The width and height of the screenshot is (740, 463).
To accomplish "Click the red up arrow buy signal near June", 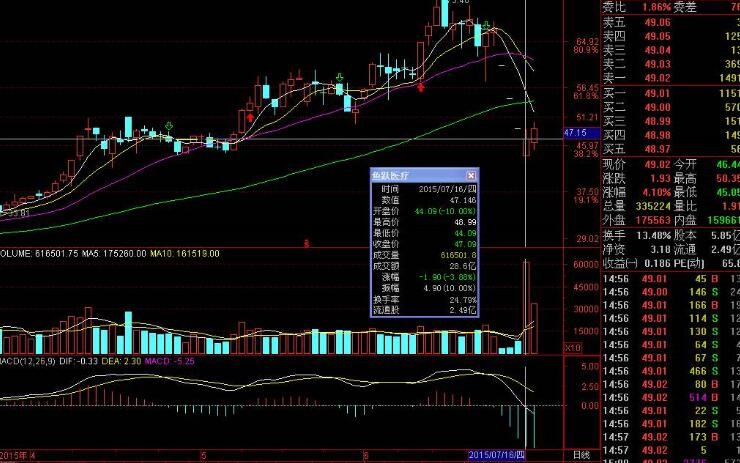I will (x=421, y=87).
